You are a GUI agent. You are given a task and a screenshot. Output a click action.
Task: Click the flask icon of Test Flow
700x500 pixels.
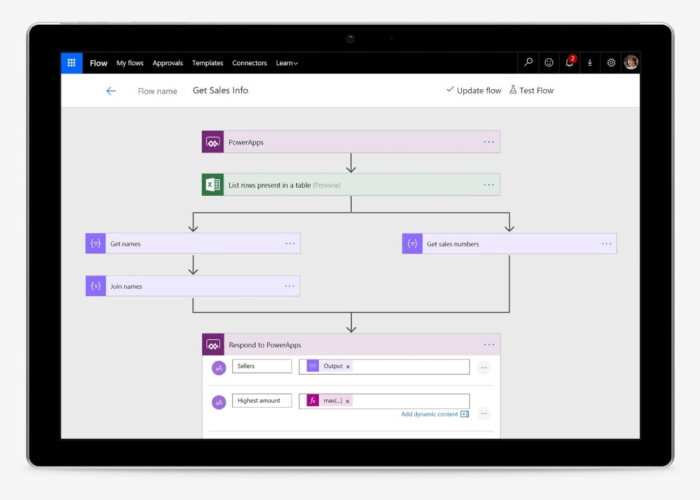pyautogui.click(x=513, y=90)
